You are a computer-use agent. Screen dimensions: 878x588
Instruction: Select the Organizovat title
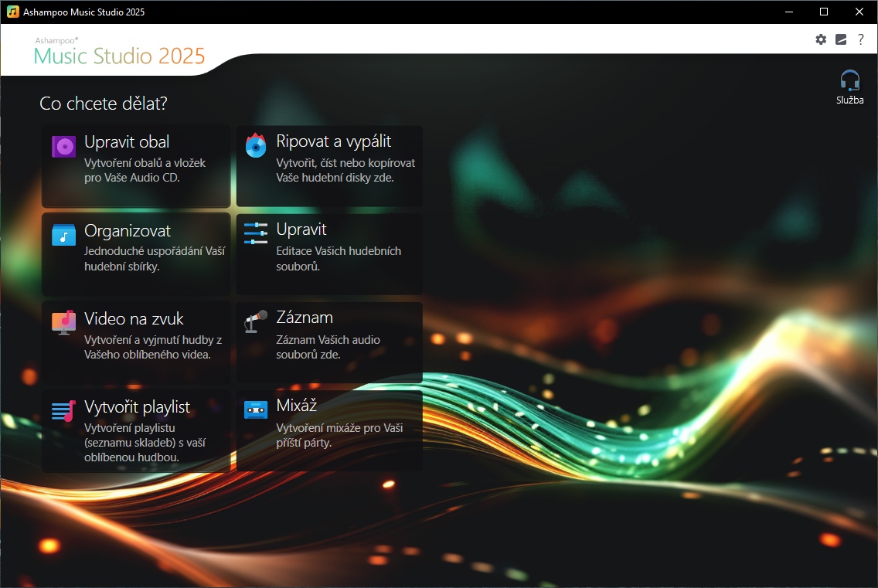127,231
